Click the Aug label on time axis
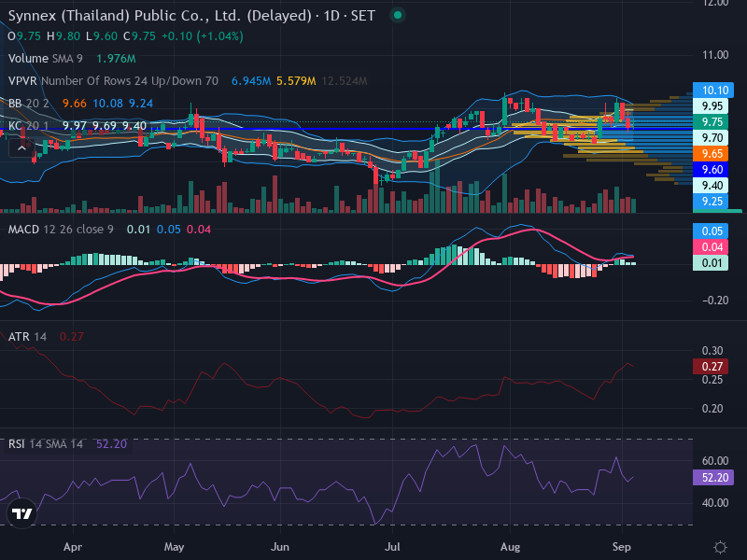 (x=510, y=547)
